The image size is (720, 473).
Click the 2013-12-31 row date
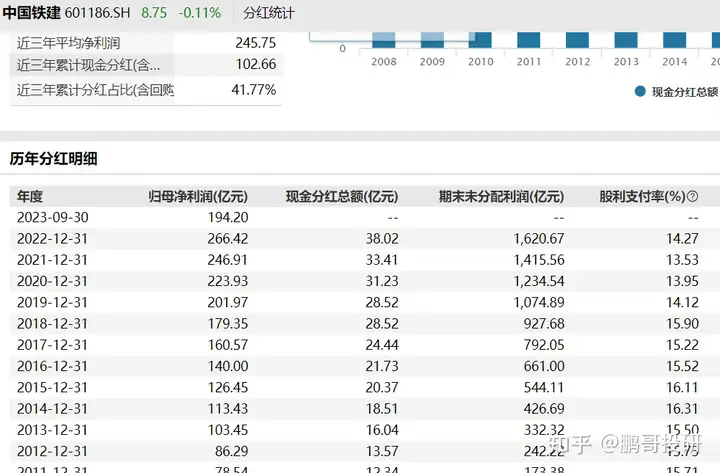(x=52, y=430)
